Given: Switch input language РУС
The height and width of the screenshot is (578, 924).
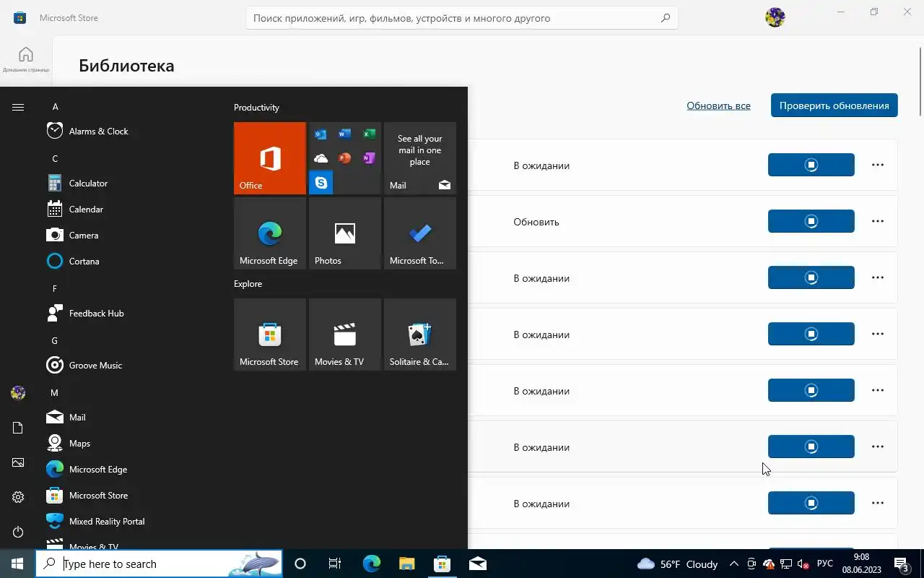Looking at the screenshot, I should (x=825, y=564).
